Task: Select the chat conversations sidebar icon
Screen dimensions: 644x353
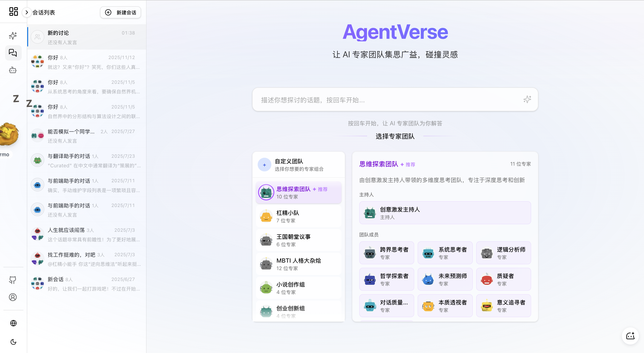Action: point(13,53)
